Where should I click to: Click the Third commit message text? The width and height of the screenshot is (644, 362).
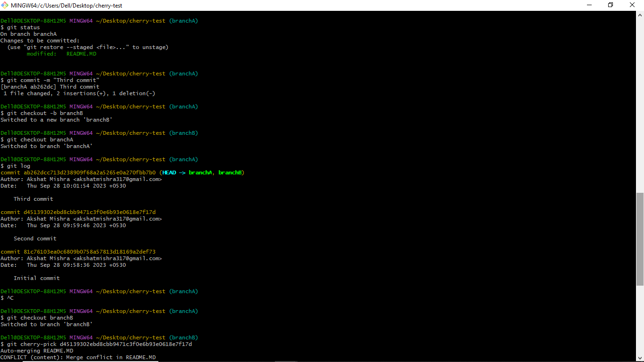[33, 198]
